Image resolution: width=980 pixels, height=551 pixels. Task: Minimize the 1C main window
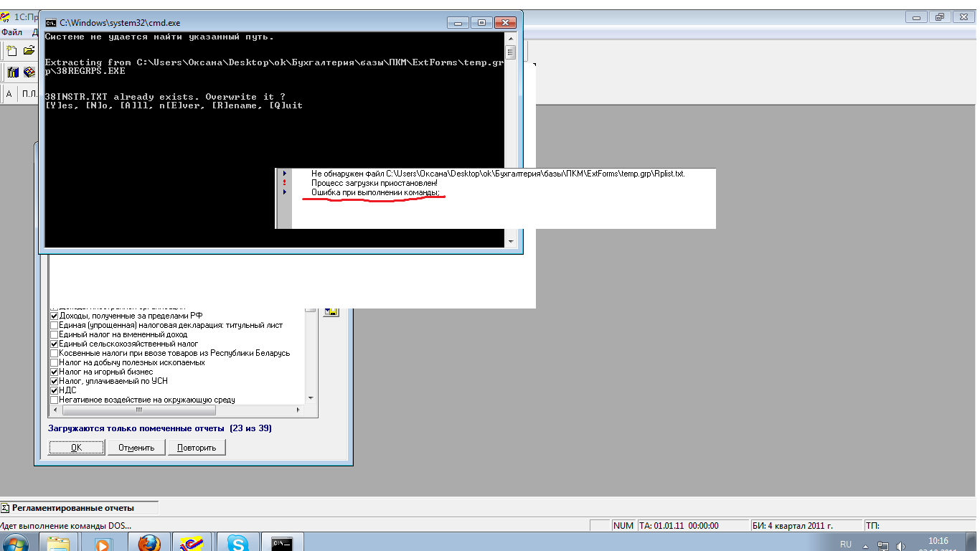tap(916, 17)
